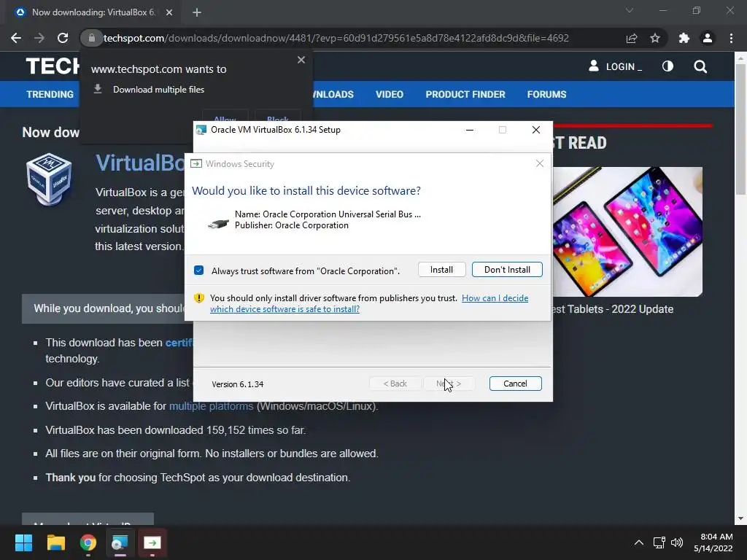747x560 pixels.
Task: Close the Windows Security dialog
Action: (540, 163)
